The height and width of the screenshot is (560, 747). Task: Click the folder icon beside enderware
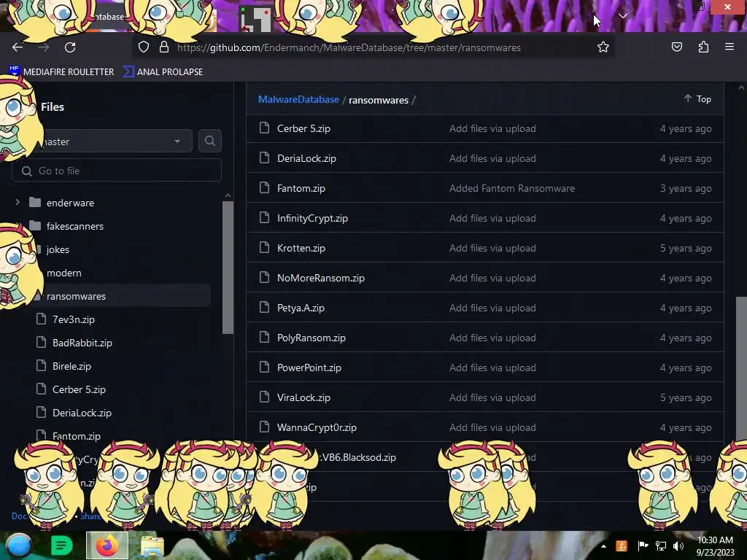point(35,203)
